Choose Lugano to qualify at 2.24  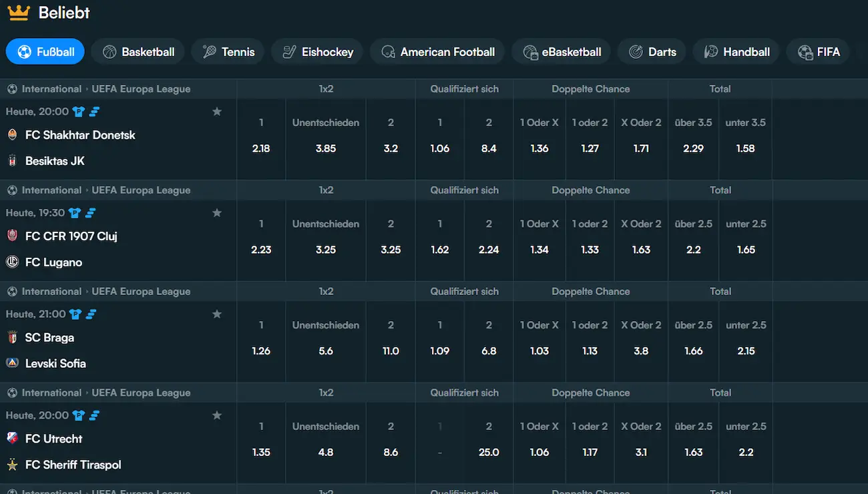pyautogui.click(x=489, y=240)
